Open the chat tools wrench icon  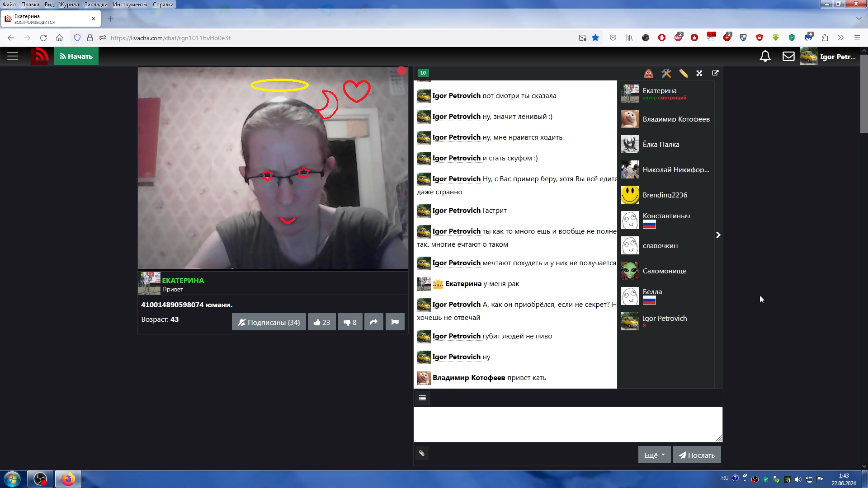coord(666,73)
